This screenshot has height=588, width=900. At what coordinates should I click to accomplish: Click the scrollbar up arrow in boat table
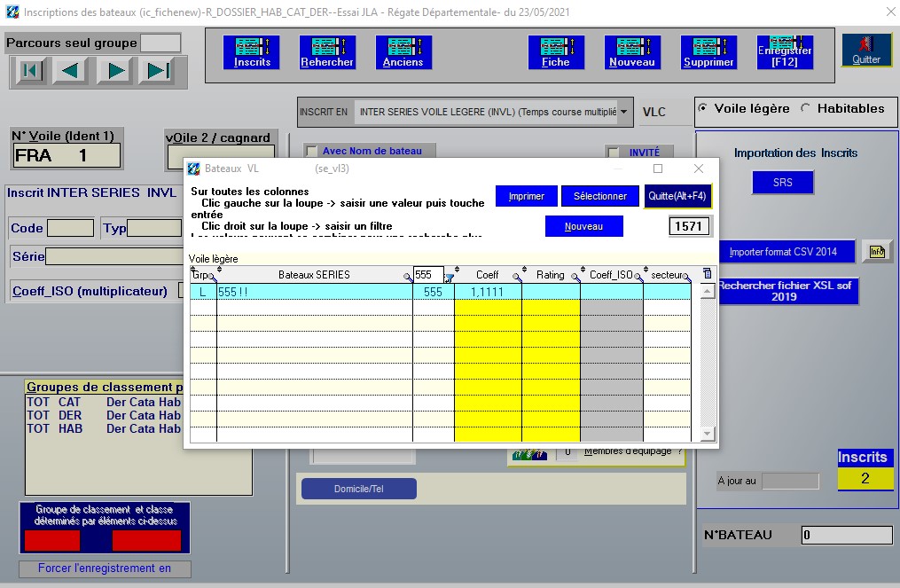[708, 292]
